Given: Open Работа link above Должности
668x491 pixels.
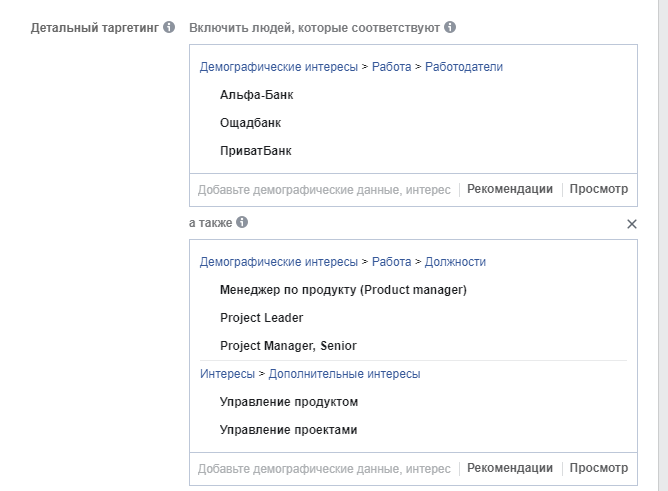Looking at the screenshot, I should coord(392,262).
